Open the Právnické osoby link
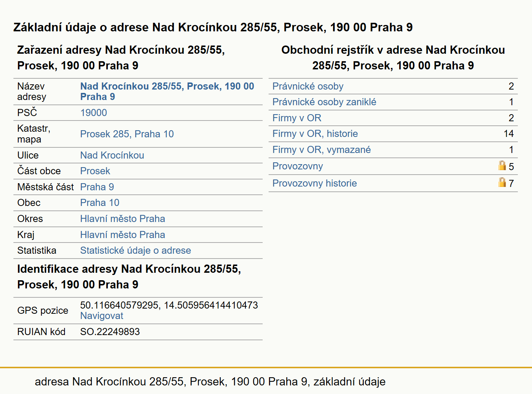The image size is (532, 394). point(308,86)
